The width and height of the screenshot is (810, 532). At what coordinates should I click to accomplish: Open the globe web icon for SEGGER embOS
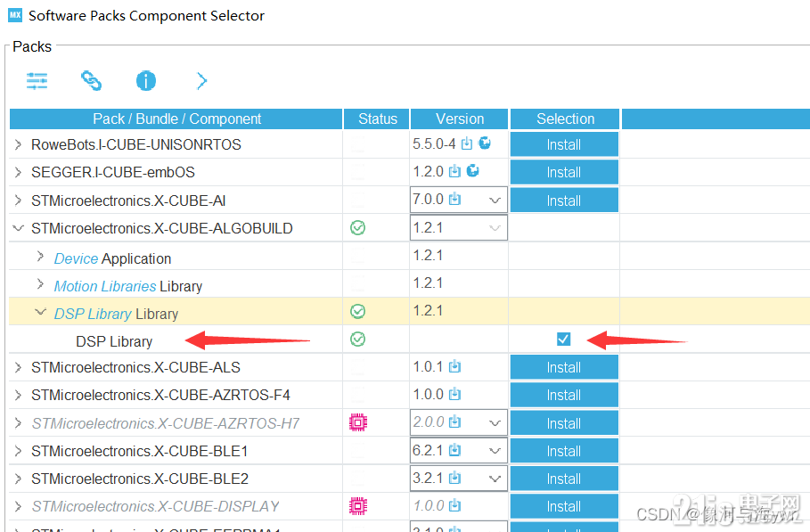472,171
